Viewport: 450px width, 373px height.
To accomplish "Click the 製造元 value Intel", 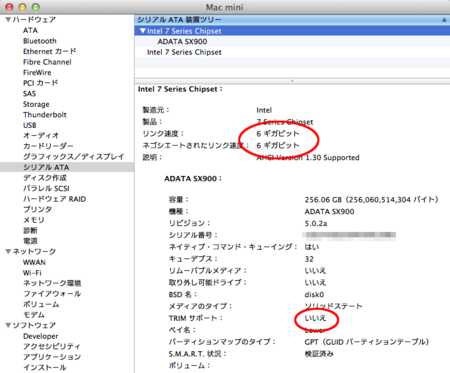I will pyautogui.click(x=264, y=110).
